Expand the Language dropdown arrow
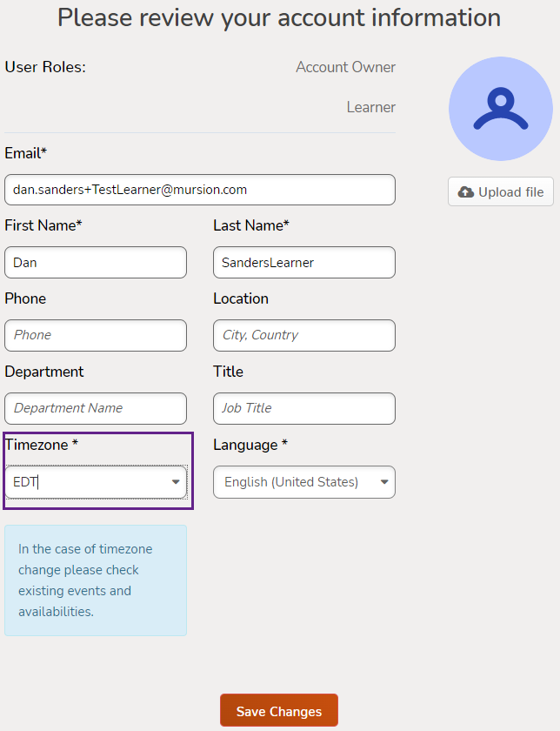 [x=384, y=482]
